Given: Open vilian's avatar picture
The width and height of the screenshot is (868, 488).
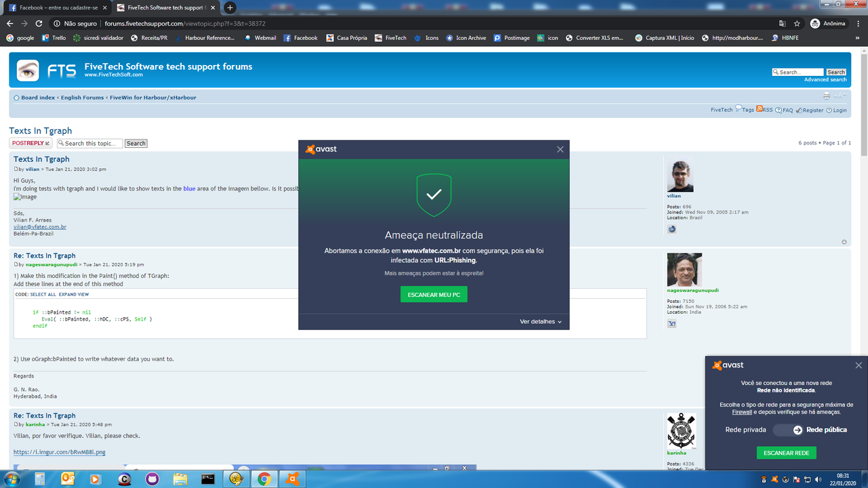Looking at the screenshot, I should [x=680, y=176].
